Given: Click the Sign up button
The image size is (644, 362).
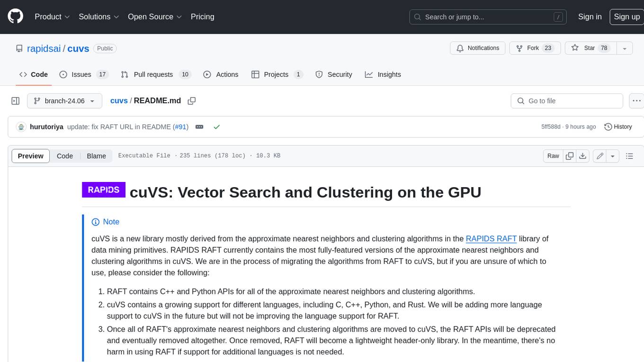Looking at the screenshot, I should click(626, 17).
